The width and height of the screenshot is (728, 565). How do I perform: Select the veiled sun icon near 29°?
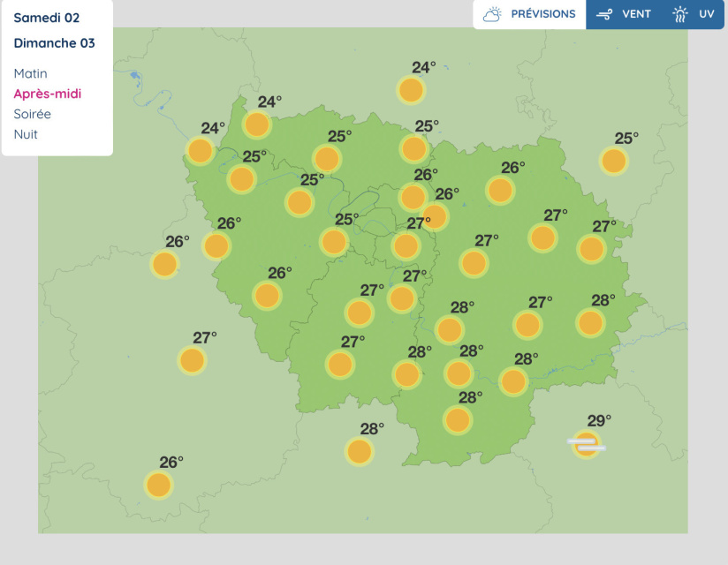584,446
